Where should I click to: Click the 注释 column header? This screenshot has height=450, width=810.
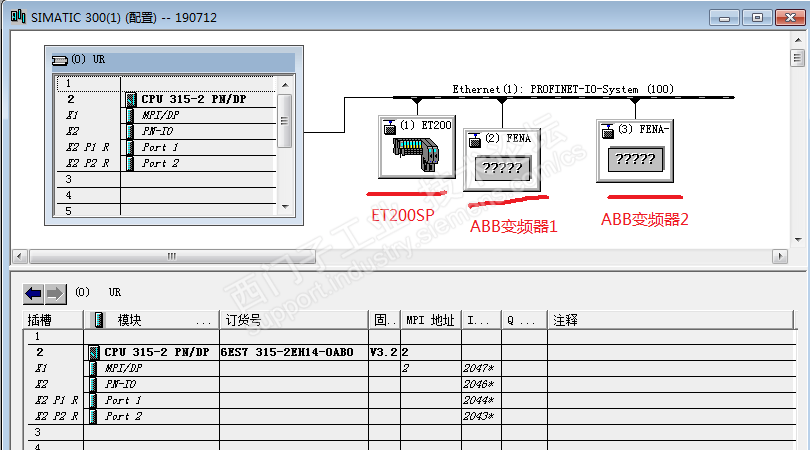(x=671, y=320)
